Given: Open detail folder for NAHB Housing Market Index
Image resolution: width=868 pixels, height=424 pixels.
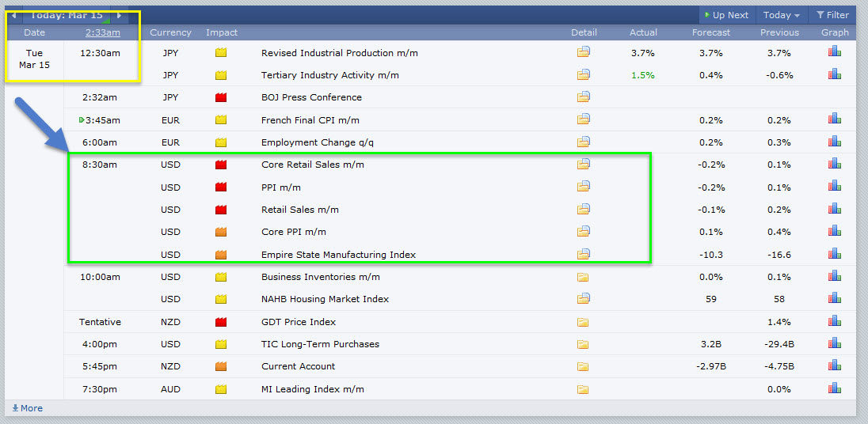Looking at the screenshot, I should [584, 299].
